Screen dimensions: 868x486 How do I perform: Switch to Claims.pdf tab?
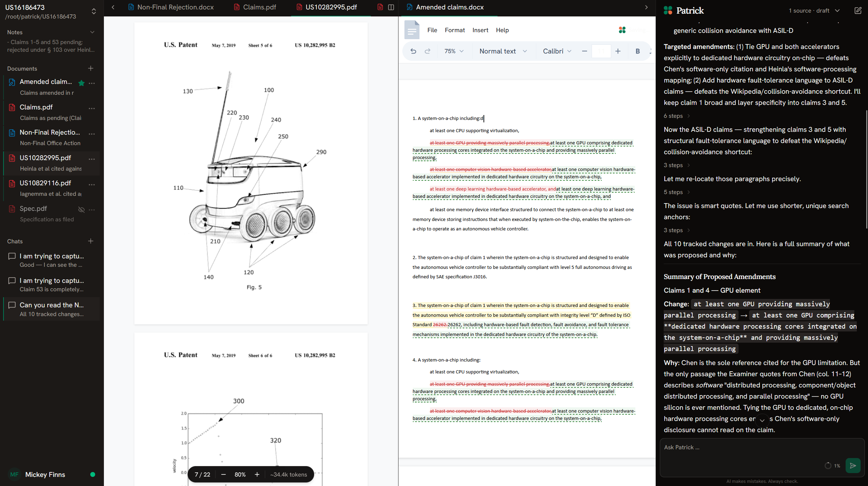tap(255, 7)
